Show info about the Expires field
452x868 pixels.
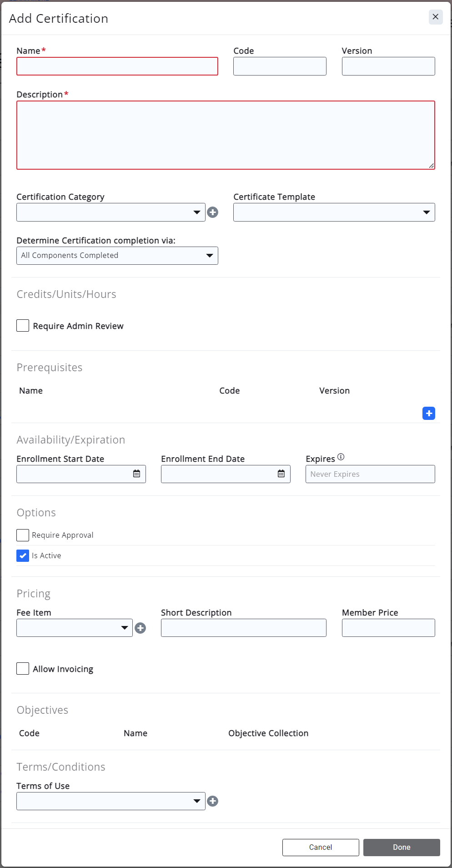click(x=341, y=457)
